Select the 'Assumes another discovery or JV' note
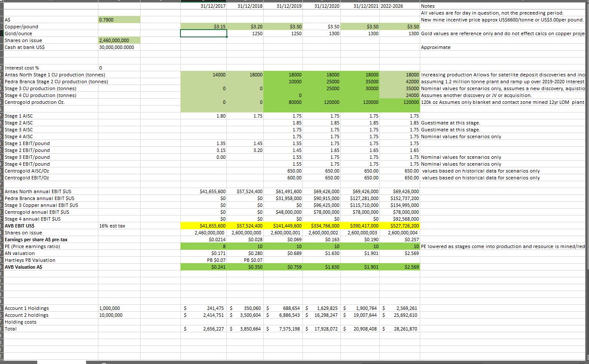The image size is (589, 364). point(476,95)
